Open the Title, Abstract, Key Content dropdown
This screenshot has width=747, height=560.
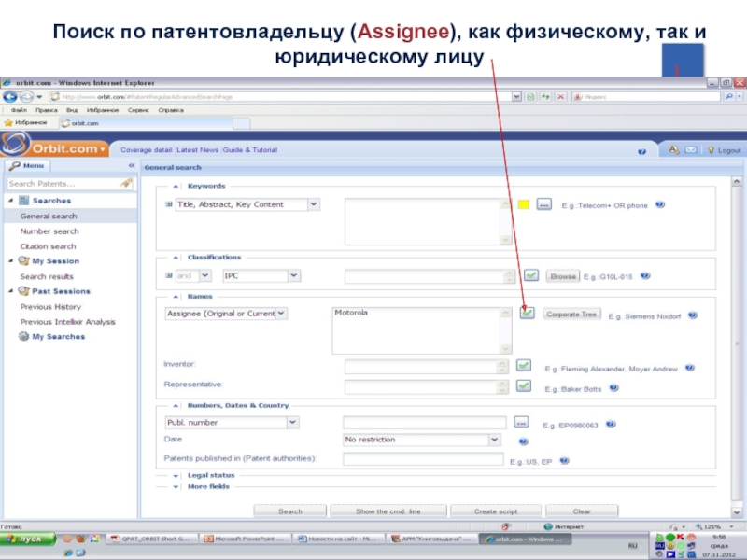[313, 204]
